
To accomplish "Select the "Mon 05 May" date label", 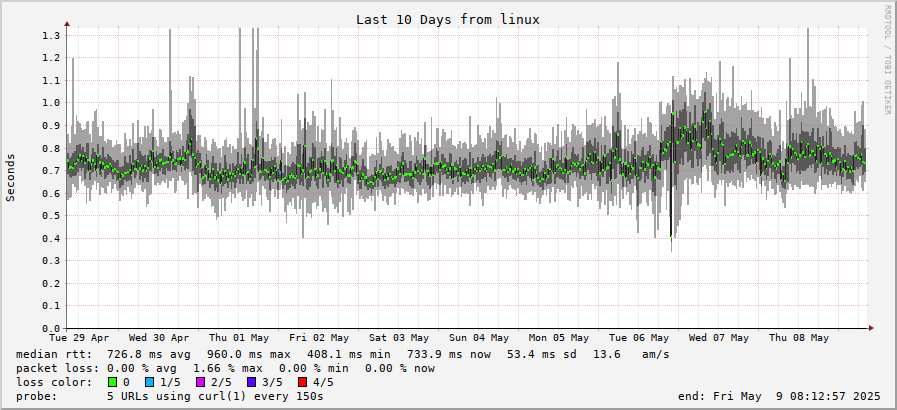I will [x=559, y=338].
